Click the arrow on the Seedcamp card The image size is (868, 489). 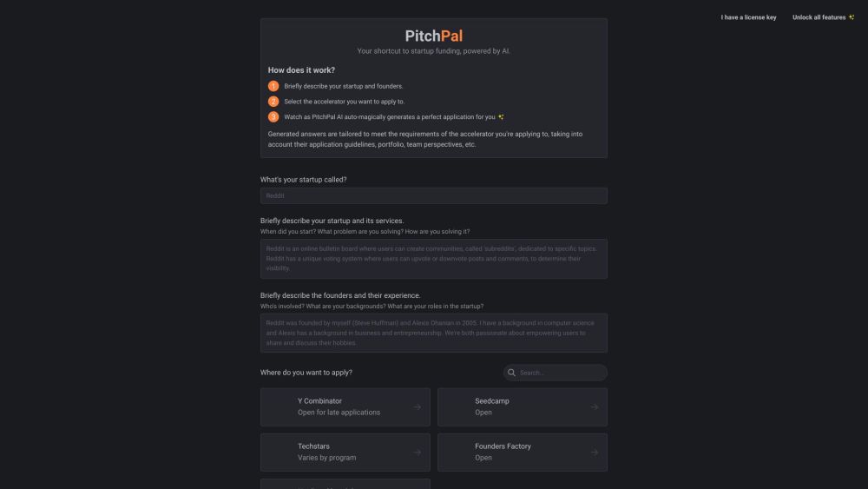[595, 406]
